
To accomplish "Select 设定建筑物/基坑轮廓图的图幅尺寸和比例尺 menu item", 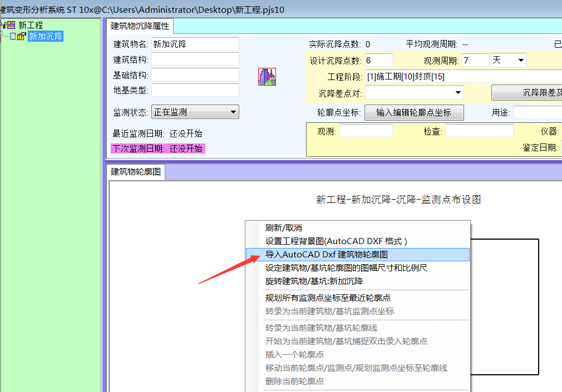I will (x=346, y=268).
